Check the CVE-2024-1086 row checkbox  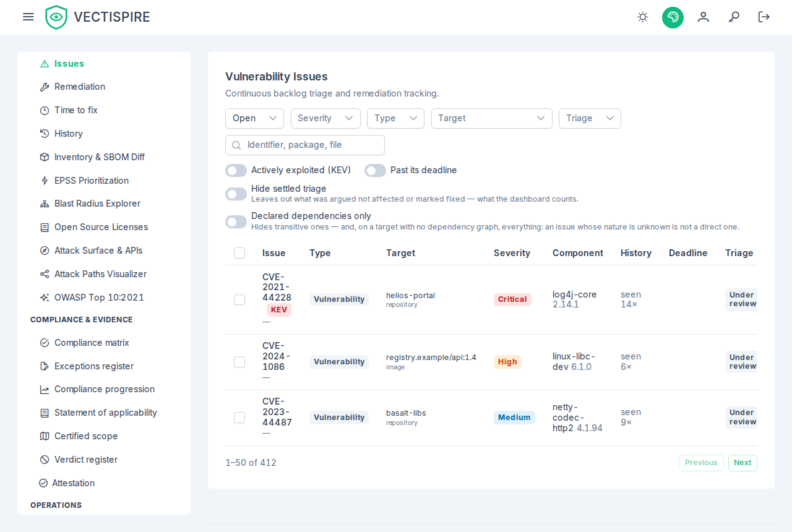239,362
